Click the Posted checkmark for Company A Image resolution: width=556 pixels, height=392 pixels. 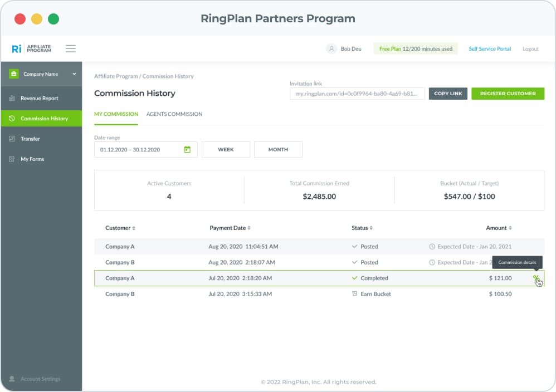[354, 246]
